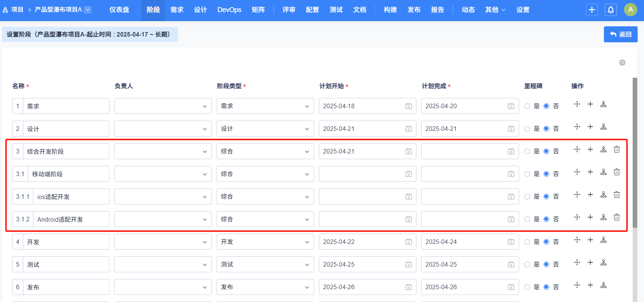Open calendar for 需求 planned start date
This screenshot has width=644, height=302.
[x=408, y=106]
